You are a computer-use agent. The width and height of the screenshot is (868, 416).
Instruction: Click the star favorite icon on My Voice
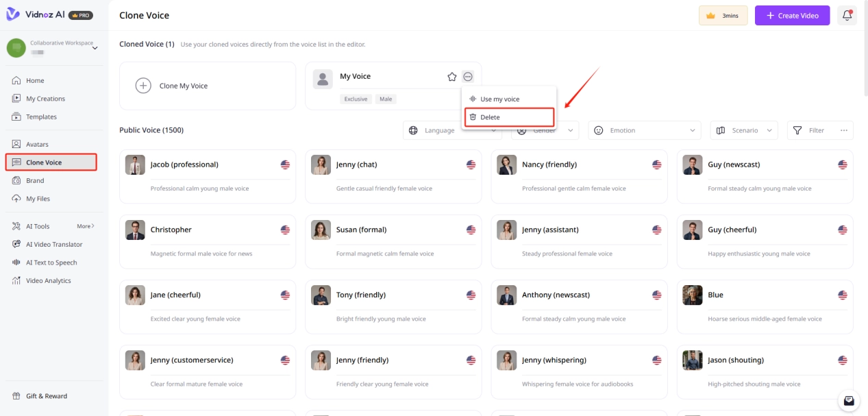(451, 77)
